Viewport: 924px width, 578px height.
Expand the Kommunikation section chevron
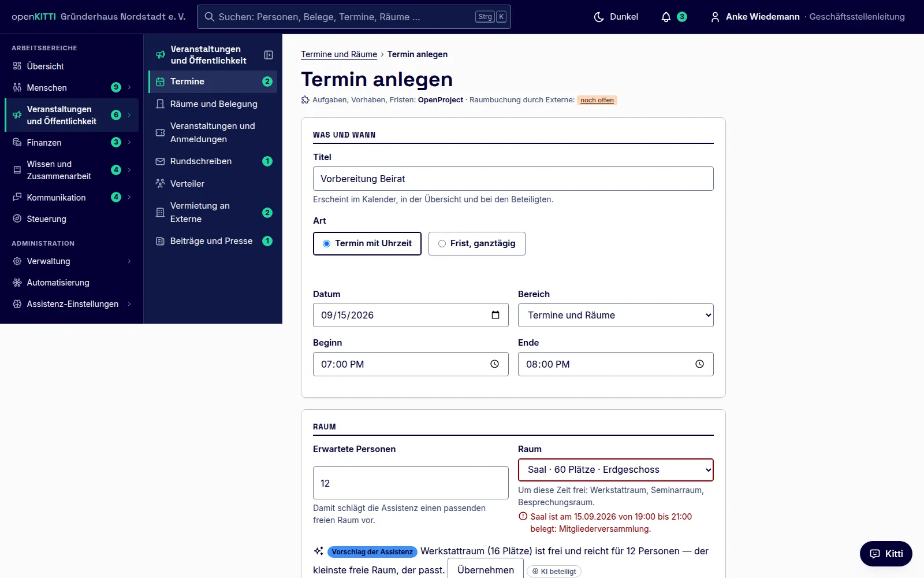(x=129, y=197)
